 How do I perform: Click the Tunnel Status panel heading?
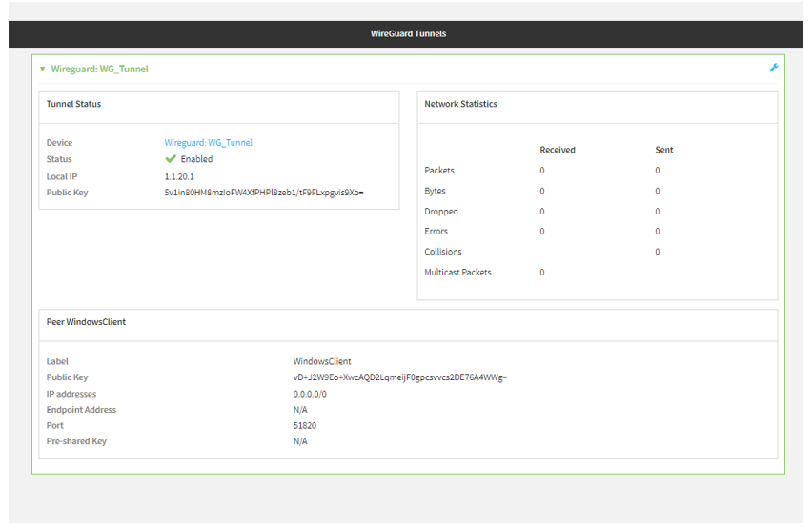tap(73, 104)
